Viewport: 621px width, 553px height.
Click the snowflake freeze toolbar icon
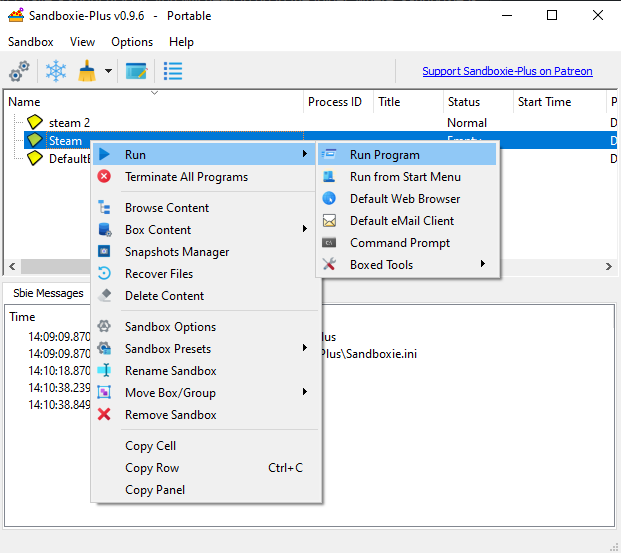point(56,71)
